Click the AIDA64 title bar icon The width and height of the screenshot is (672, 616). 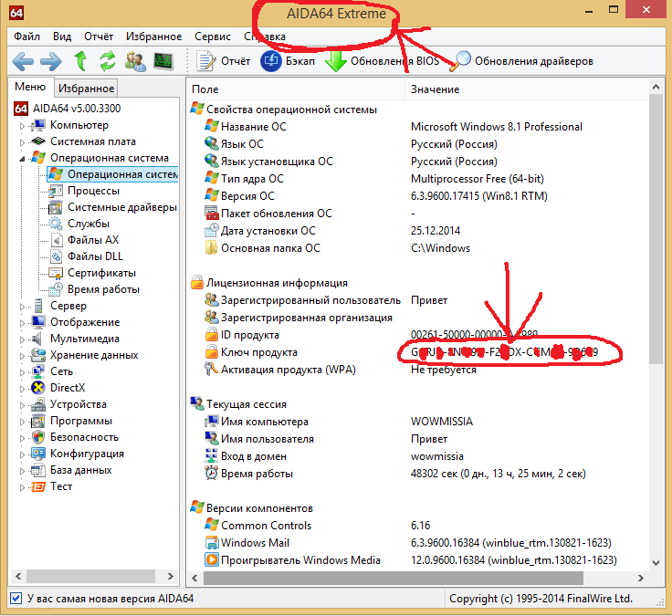click(x=16, y=12)
